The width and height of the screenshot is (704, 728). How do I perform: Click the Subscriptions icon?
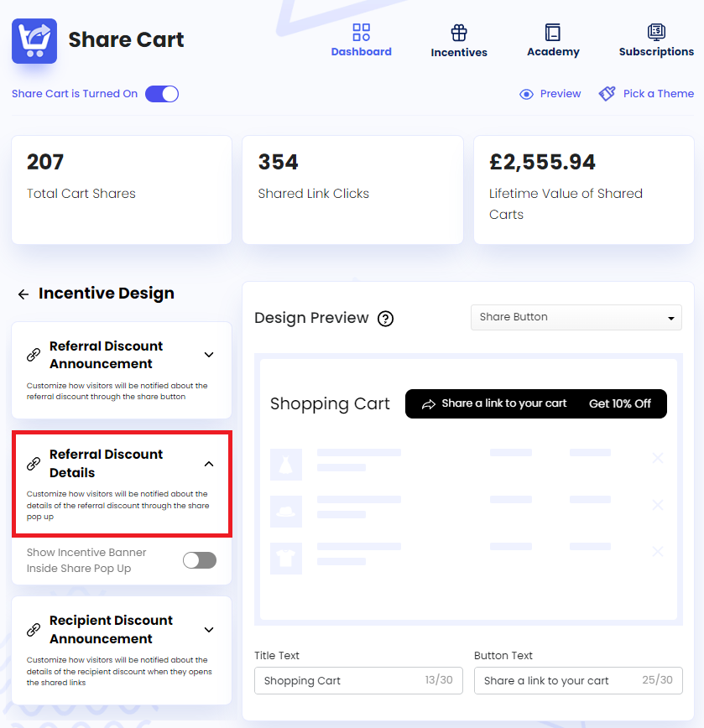tap(656, 34)
